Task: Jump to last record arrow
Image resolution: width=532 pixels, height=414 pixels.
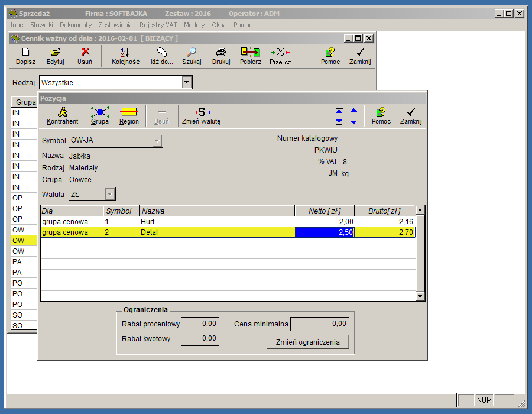Action: (339, 122)
